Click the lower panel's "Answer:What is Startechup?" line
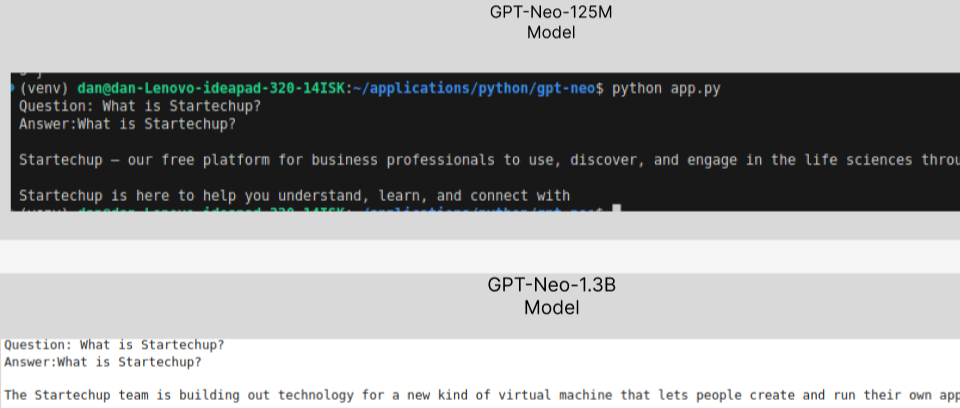Screen dimensions: 960x408 [x=103, y=362]
